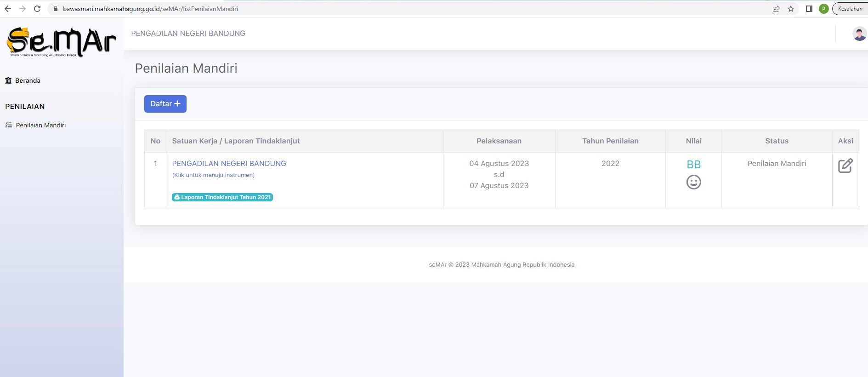
Task: Select Penilaian Mandiri in sidebar
Action: [x=40, y=125]
